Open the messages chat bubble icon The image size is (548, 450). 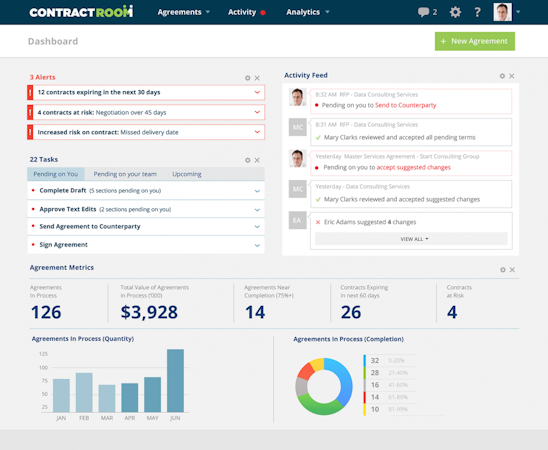coord(423,12)
